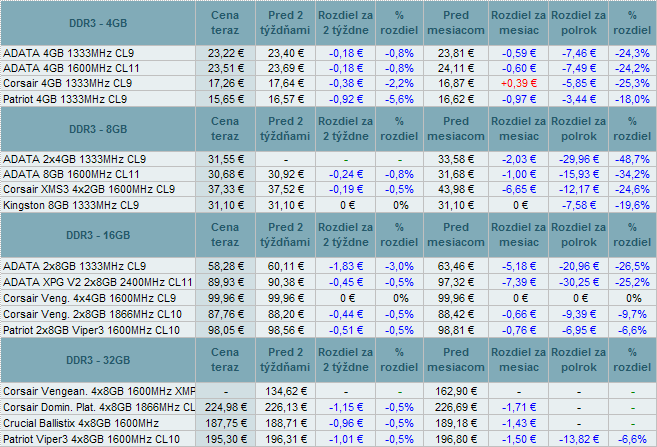The height and width of the screenshot is (447, 657).
Task: Select the -1,71 € monthly difference cell
Action: 519,407
